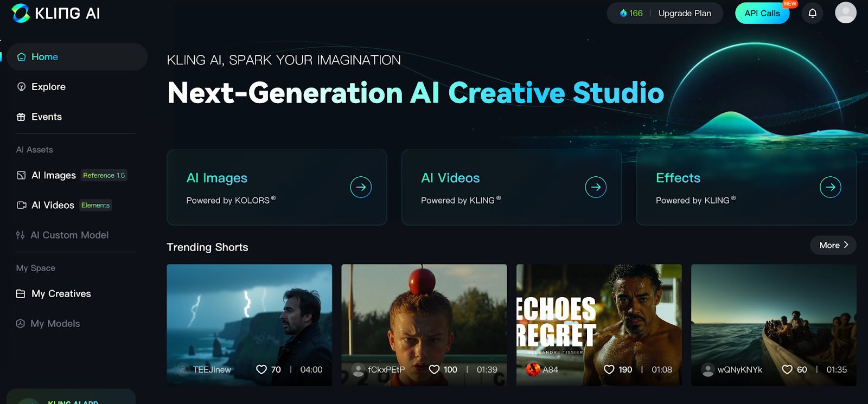Click the API Calls button
Screen dimensions: 868x404
click(x=762, y=13)
